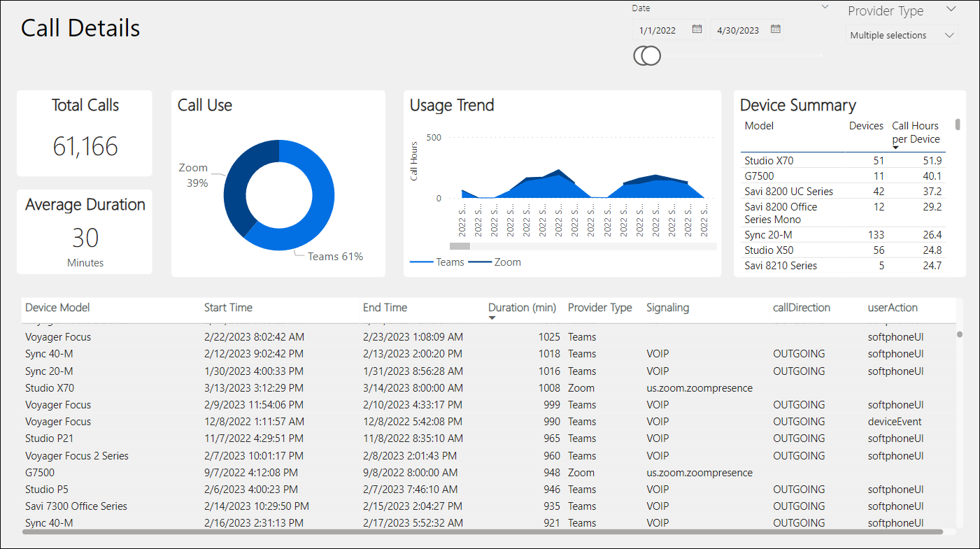Click the sort arrow under Duration (min)

[492, 318]
